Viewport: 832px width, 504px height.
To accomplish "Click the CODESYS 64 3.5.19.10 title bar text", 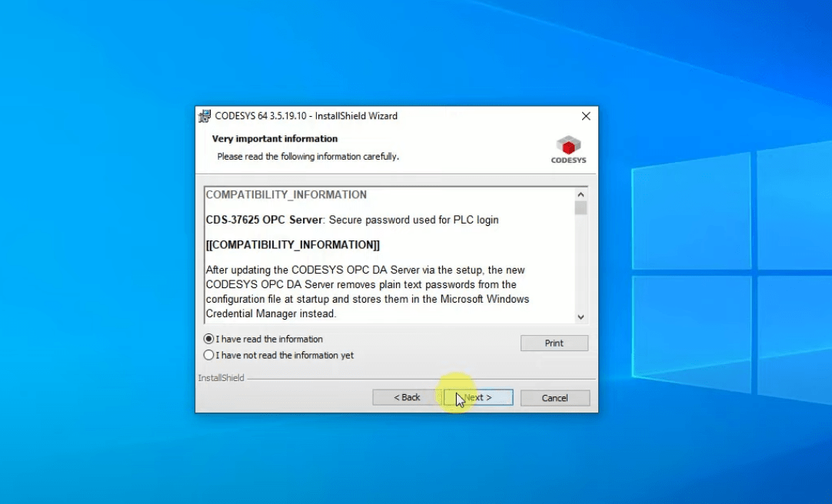I will 306,117.
